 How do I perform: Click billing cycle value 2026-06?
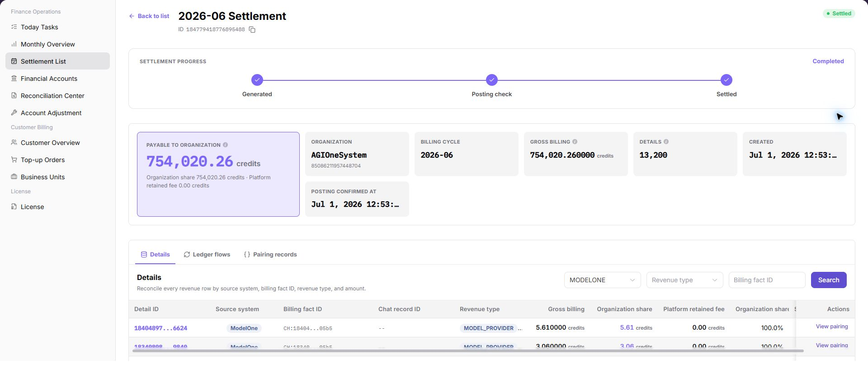tap(436, 155)
